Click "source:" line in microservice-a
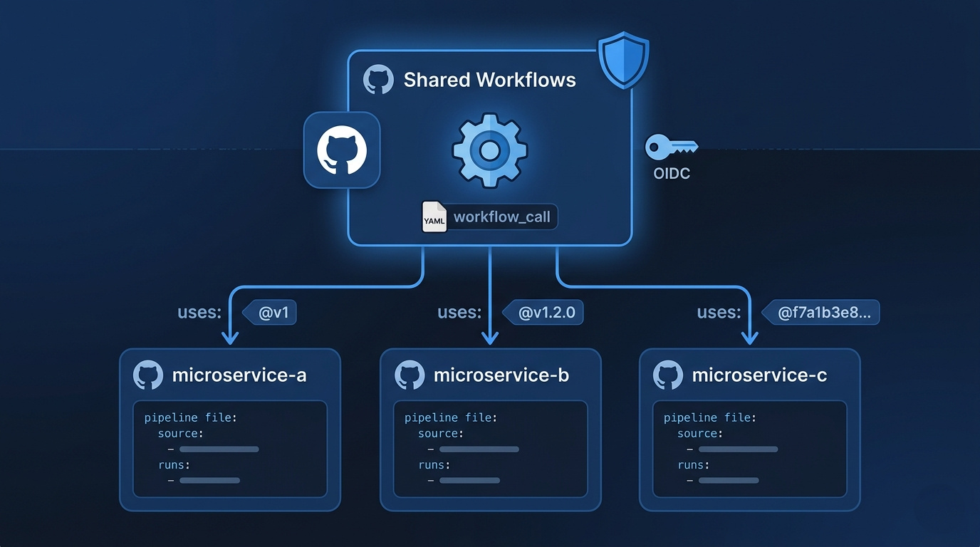Viewport: 980px width, 547px height. pos(181,434)
